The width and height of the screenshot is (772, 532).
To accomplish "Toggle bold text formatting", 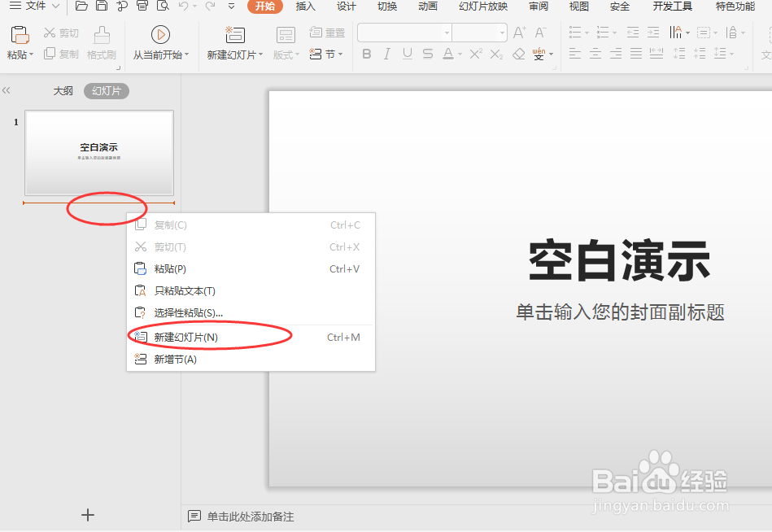I will point(366,54).
